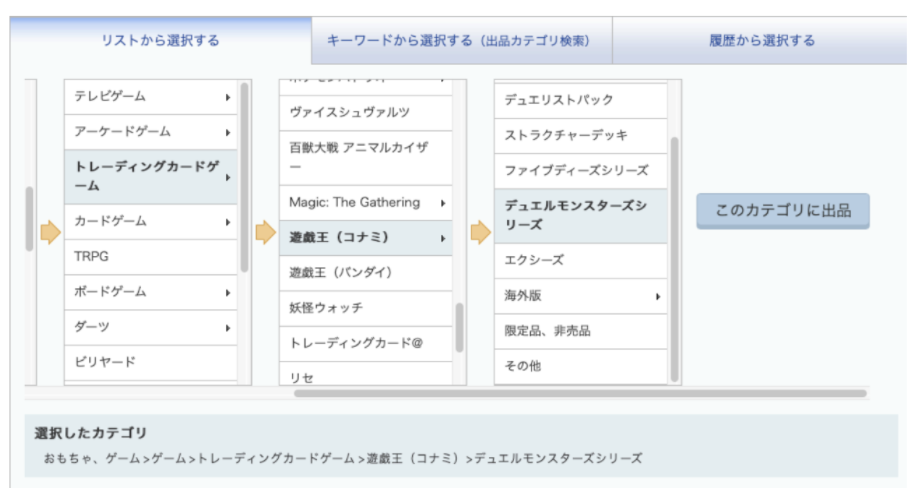Select デュエリストパック subcategory
The image size is (916, 488).
pos(559,100)
